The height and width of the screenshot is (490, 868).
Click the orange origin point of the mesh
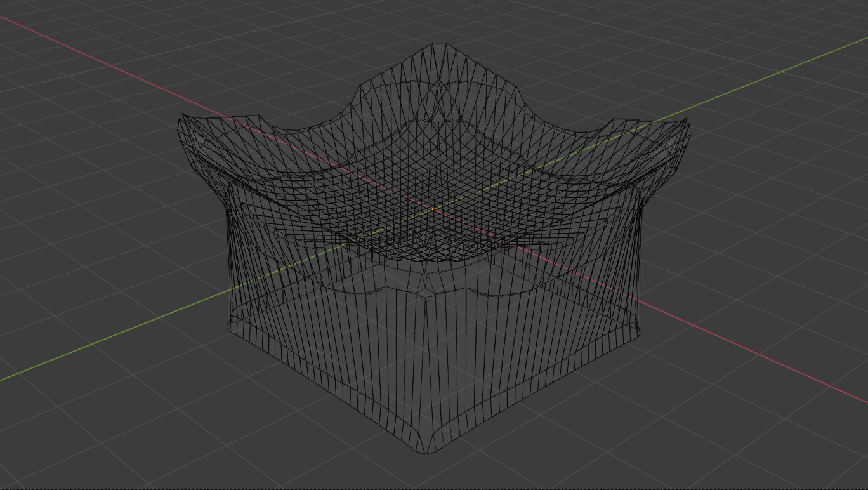click(433, 208)
